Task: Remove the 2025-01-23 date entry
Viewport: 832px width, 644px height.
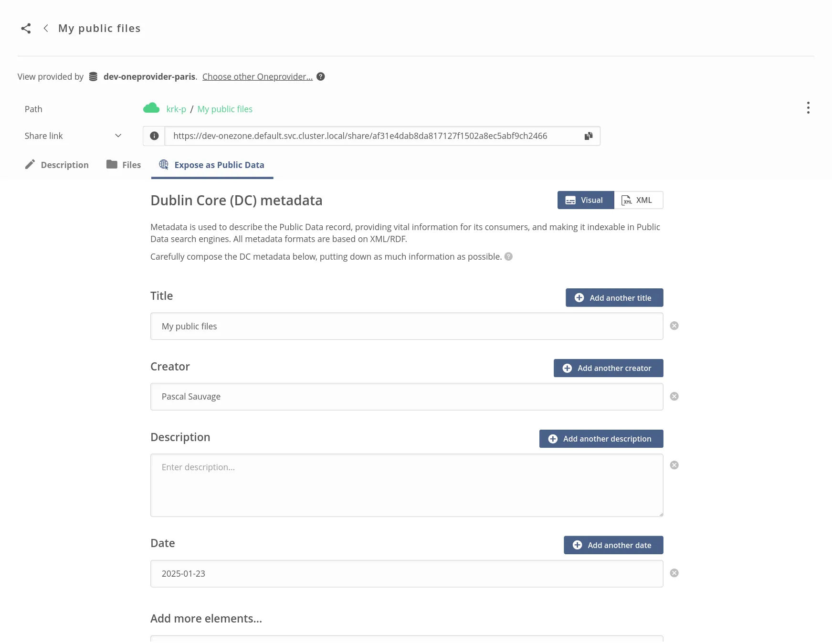Action: pos(674,573)
